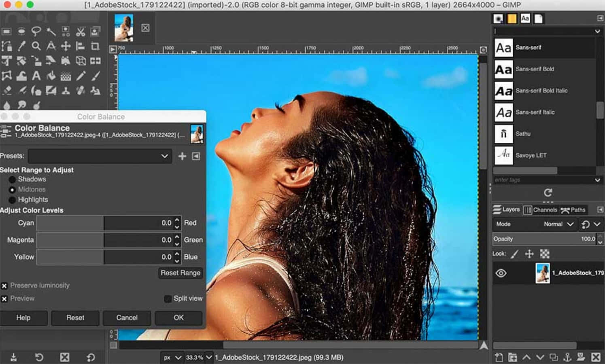The height and width of the screenshot is (364, 605).
Task: Hide the 1_AdobeStock layer visibility eye
Action: click(501, 273)
